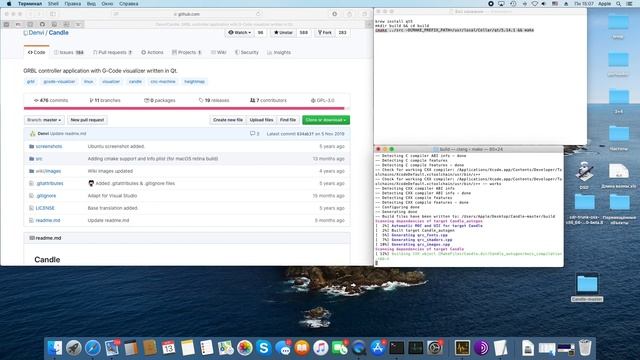
Task: Fork the Candle repository
Action: pyautogui.click(x=325, y=33)
